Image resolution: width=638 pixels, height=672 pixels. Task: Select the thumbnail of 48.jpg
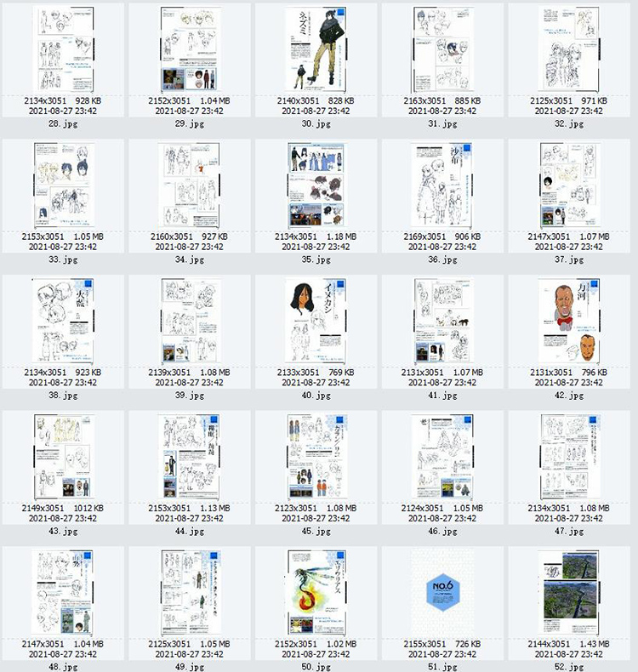point(63,592)
